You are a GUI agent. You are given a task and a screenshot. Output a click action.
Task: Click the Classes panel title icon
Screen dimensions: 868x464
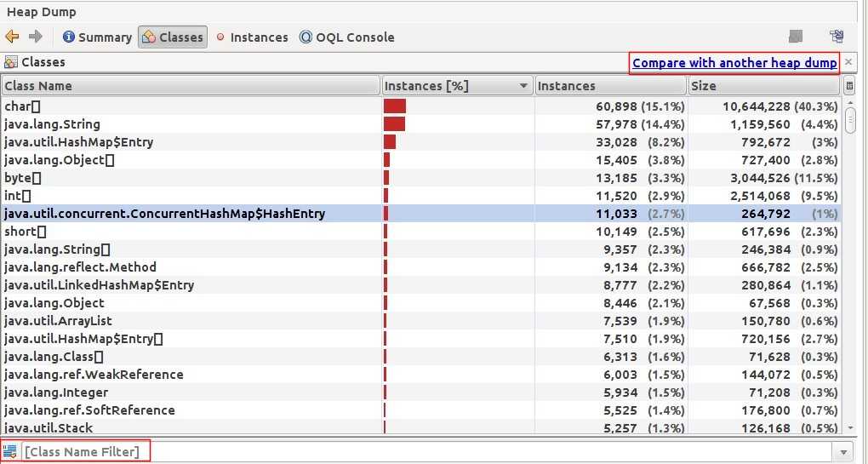[10, 62]
